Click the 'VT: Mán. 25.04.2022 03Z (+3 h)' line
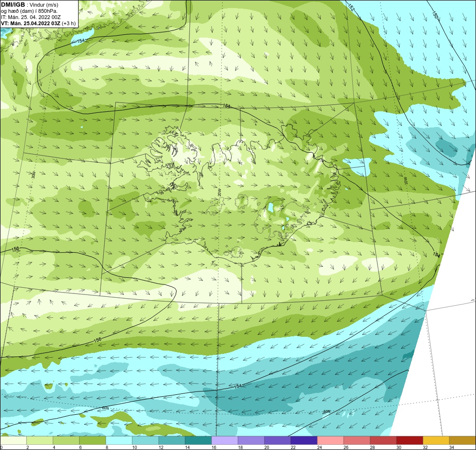The image size is (476, 450). pyautogui.click(x=38, y=23)
